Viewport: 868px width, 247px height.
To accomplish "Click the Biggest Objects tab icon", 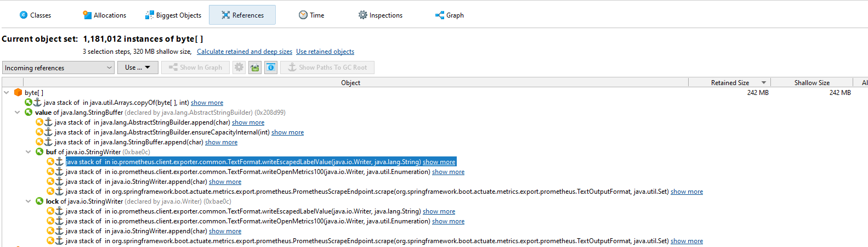I will [150, 15].
